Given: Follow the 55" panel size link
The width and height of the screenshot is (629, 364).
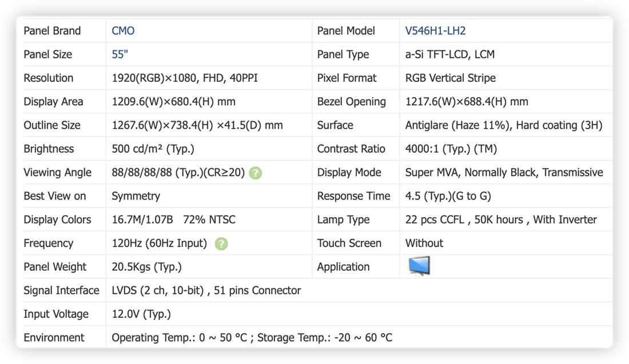Looking at the screenshot, I should [x=120, y=54].
